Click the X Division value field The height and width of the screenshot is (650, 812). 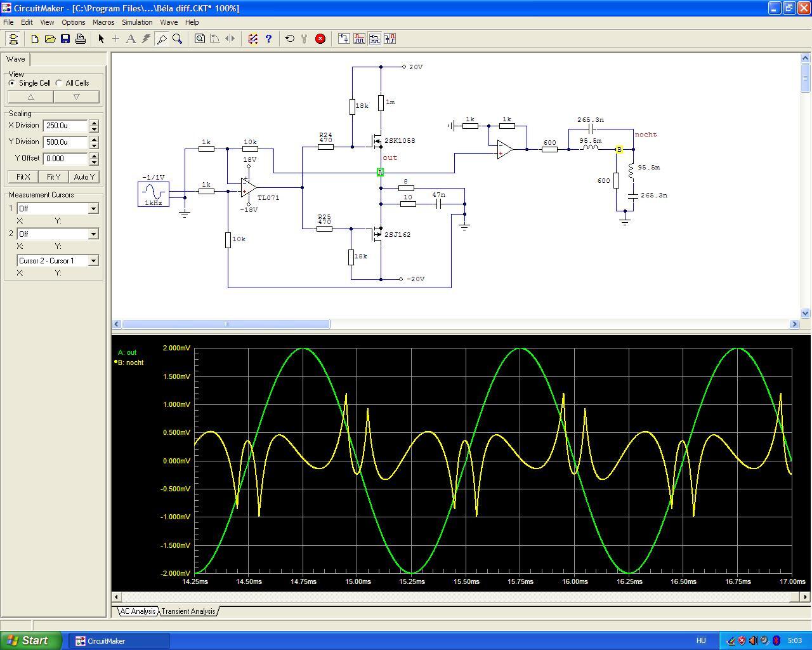(65, 126)
